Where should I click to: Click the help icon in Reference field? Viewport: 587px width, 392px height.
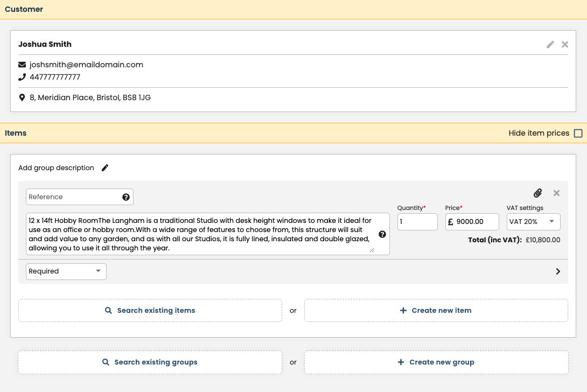point(126,197)
